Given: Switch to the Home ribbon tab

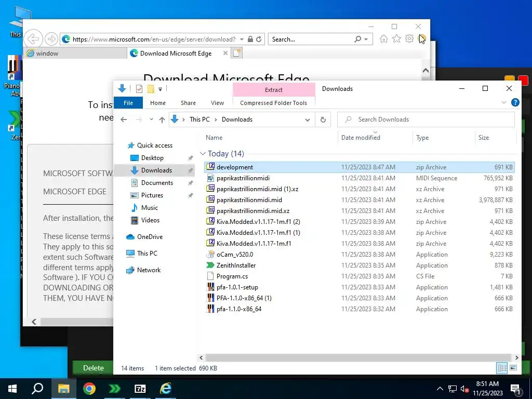Looking at the screenshot, I should click(x=158, y=103).
